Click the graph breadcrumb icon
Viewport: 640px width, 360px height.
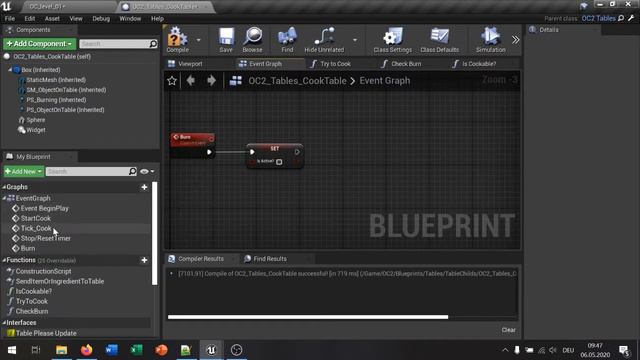click(x=236, y=81)
